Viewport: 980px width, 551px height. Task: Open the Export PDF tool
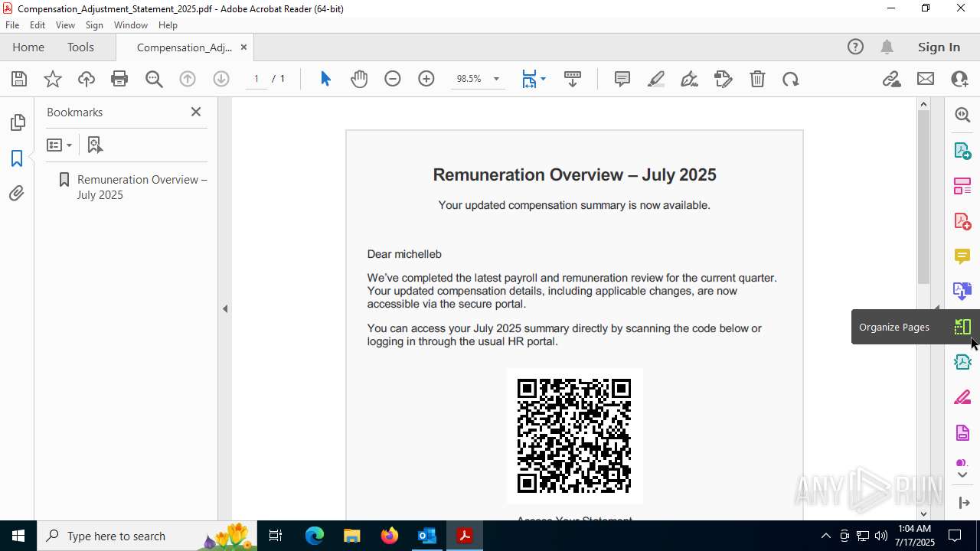coord(962,150)
